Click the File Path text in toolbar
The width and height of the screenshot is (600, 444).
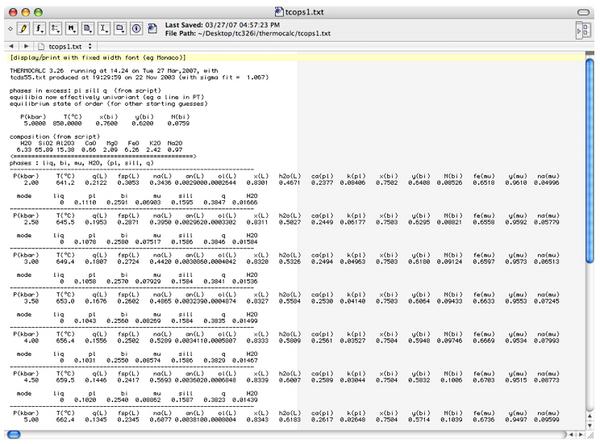248,33
